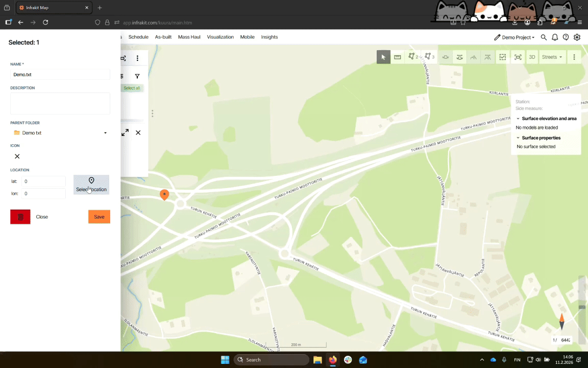Viewport: 588px width, 368px height.
Task: Save the file properties
Action: pos(99,217)
